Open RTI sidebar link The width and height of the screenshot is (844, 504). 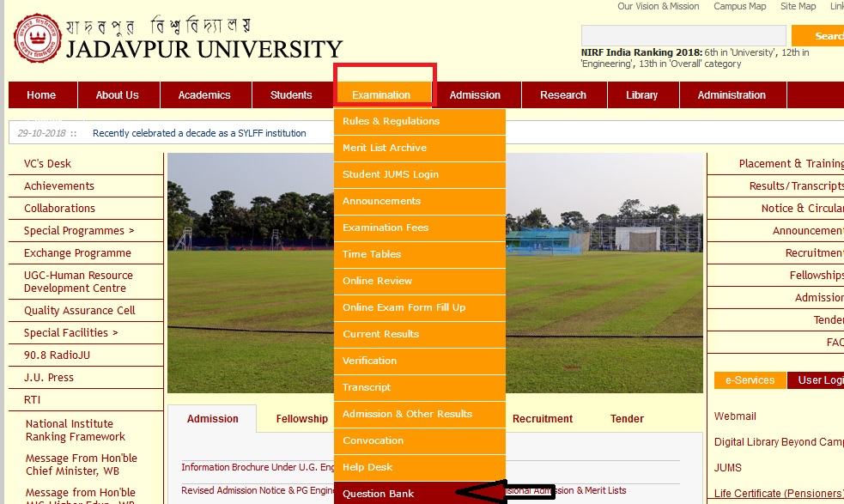click(33, 400)
